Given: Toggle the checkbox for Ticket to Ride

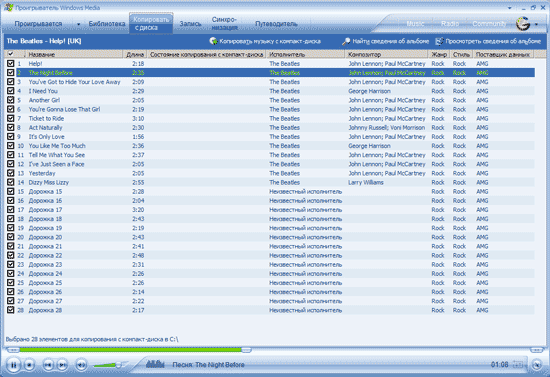Looking at the screenshot, I should 11,118.
